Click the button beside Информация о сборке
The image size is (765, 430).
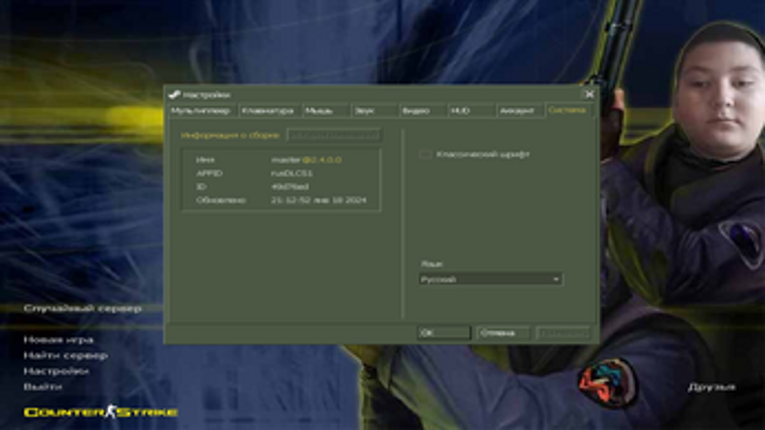pyautogui.click(x=334, y=135)
